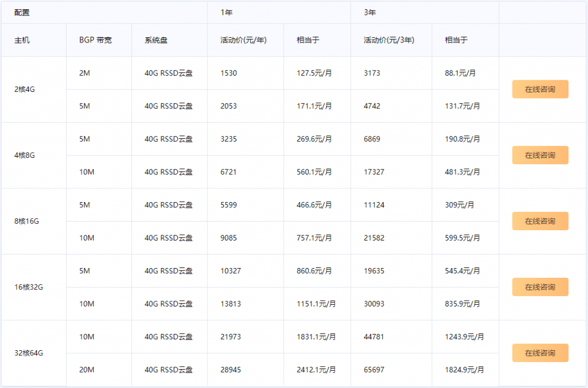Click the 3-year price 4742
Screen dimensions: 588x388
[372, 106]
